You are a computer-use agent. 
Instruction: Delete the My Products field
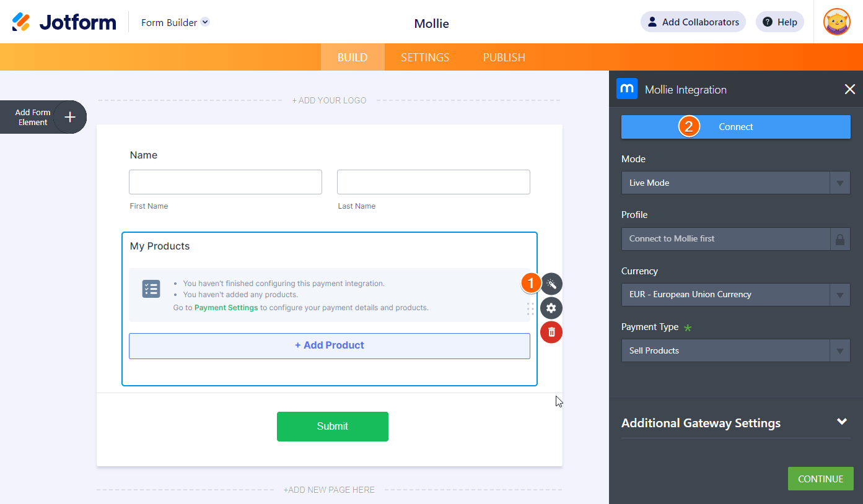551,332
